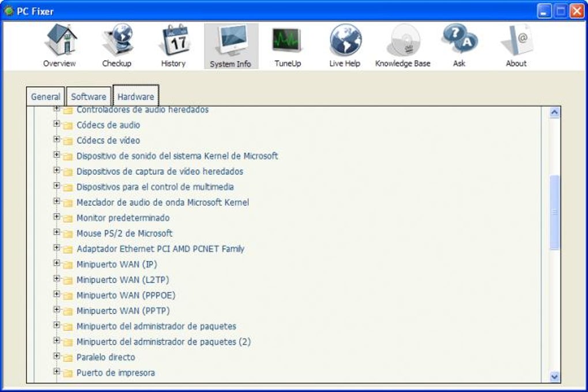The height and width of the screenshot is (392, 588).
Task: Select the Minipuerto WAN (PPTP) text
Action: pos(123,311)
